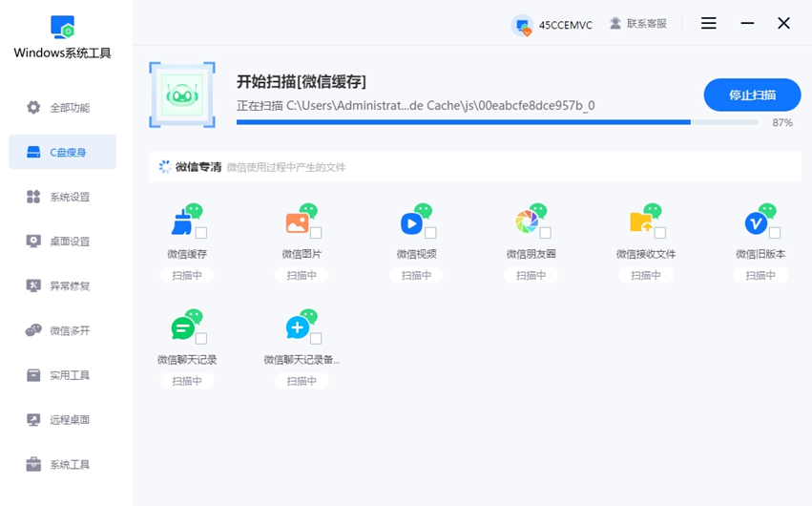Click the 微信专清 section title

(198, 167)
